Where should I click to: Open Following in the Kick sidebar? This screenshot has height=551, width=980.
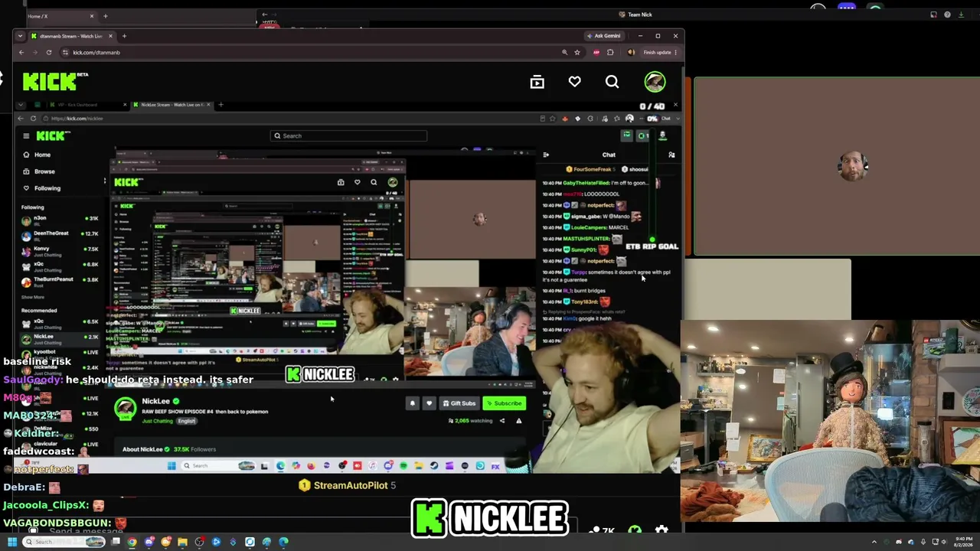pos(47,188)
